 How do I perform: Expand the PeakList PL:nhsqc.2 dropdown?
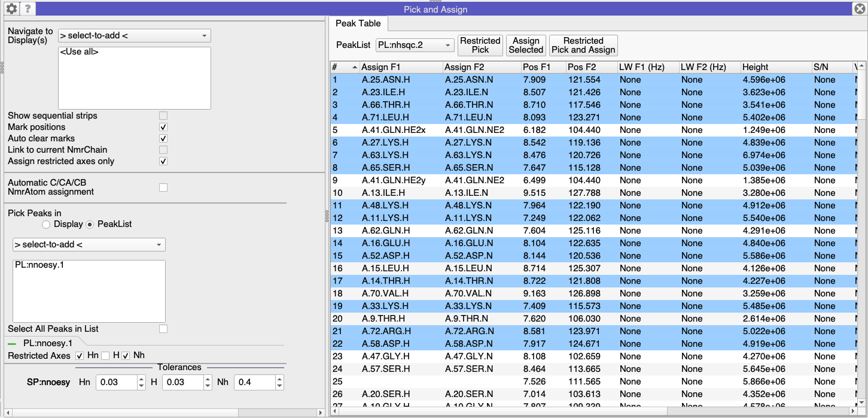coord(415,46)
